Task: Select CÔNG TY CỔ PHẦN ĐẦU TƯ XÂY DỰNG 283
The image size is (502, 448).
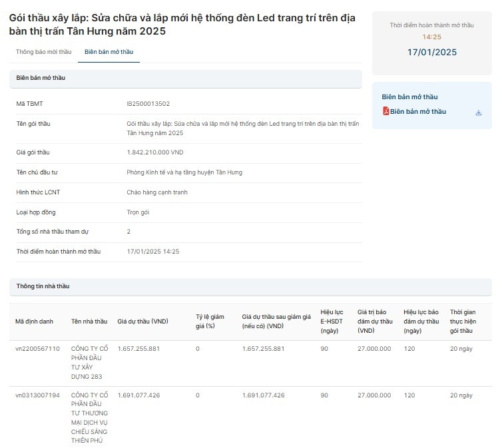Action: [89, 363]
